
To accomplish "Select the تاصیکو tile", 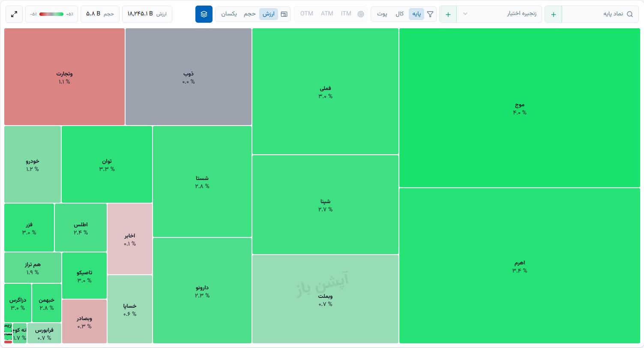I will click(84, 276).
